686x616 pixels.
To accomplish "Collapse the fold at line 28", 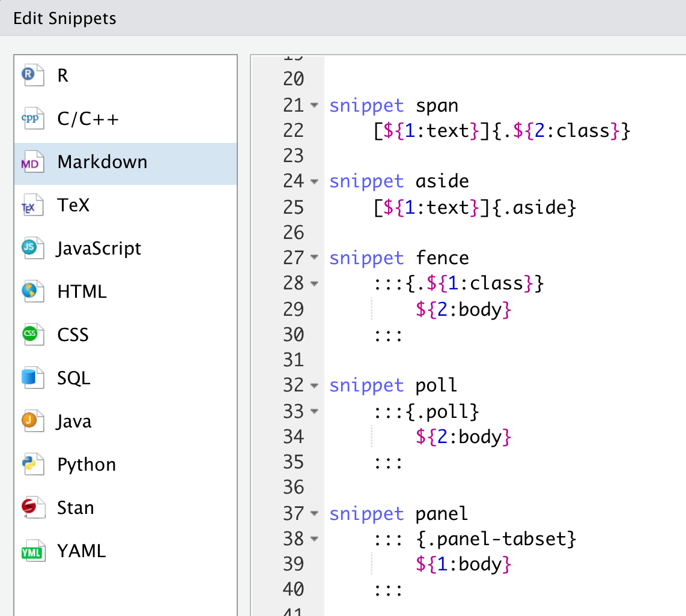I will pyautogui.click(x=314, y=283).
